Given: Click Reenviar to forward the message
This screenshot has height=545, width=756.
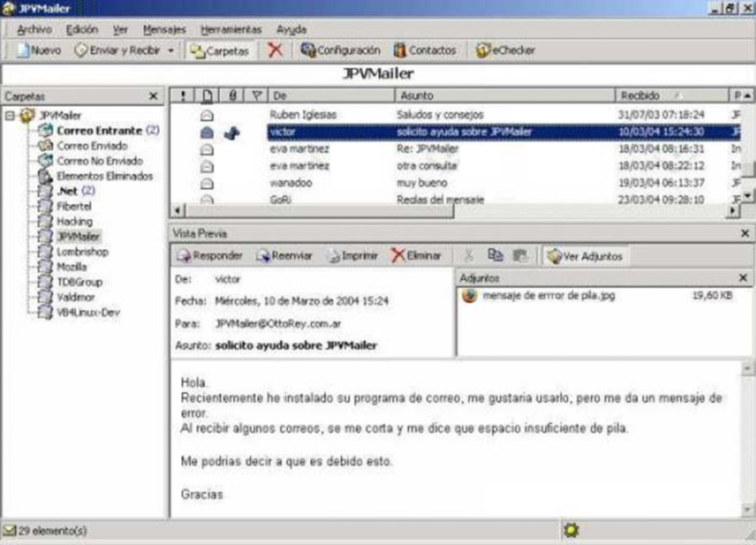Looking at the screenshot, I should click(284, 256).
